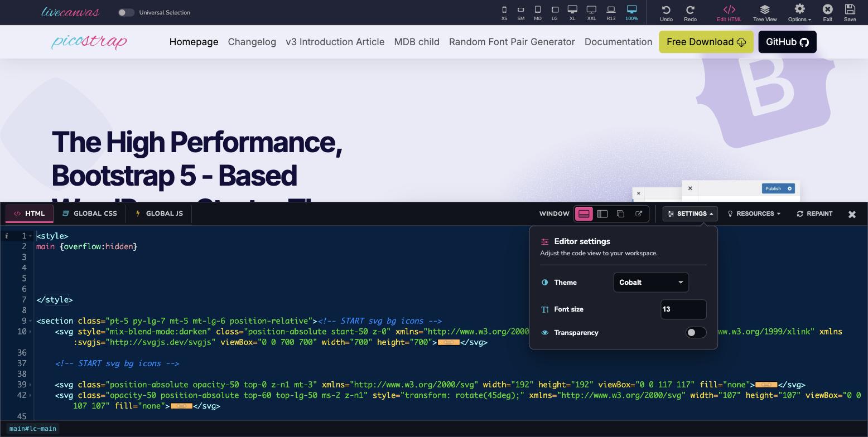This screenshot has width=868, height=437.
Task: Open code editor in external window
Action: (639, 213)
